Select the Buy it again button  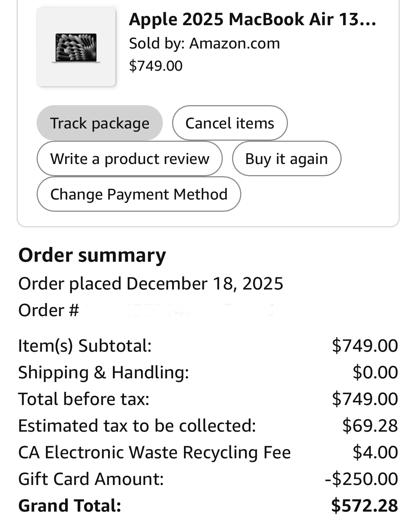pyautogui.click(x=286, y=159)
